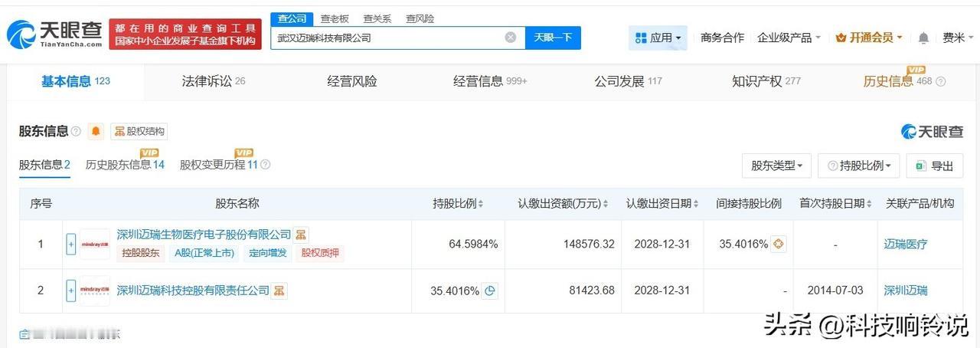Click the orange alert bell beside 股东信息
980x348 pixels.
tap(96, 131)
